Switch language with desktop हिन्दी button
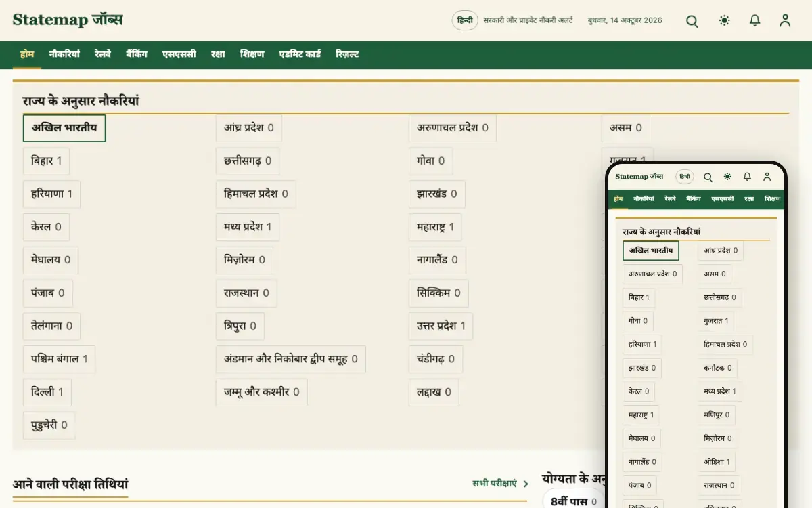The width and height of the screenshot is (812, 508). [x=465, y=21]
